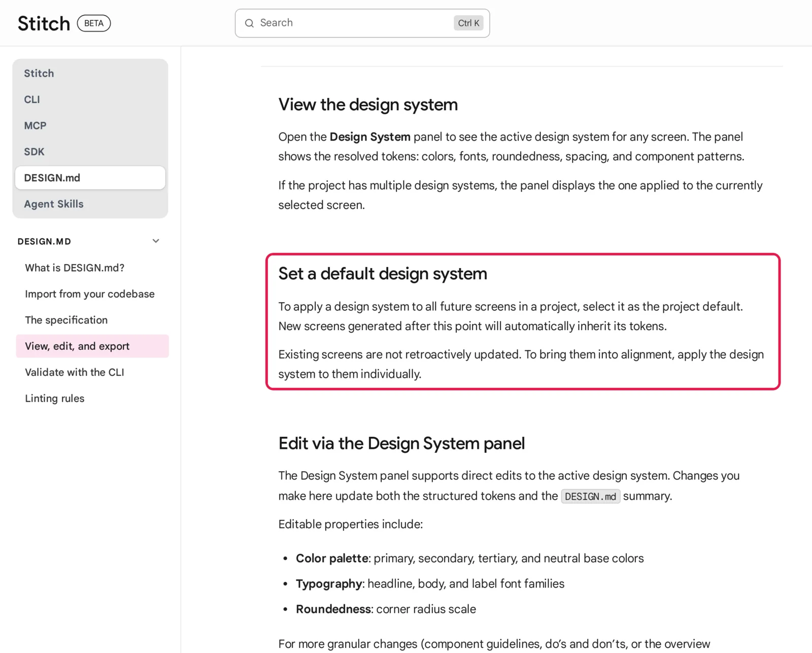The width and height of the screenshot is (812, 653).
Task: Click the BETA badge beside the logo
Action: click(94, 23)
